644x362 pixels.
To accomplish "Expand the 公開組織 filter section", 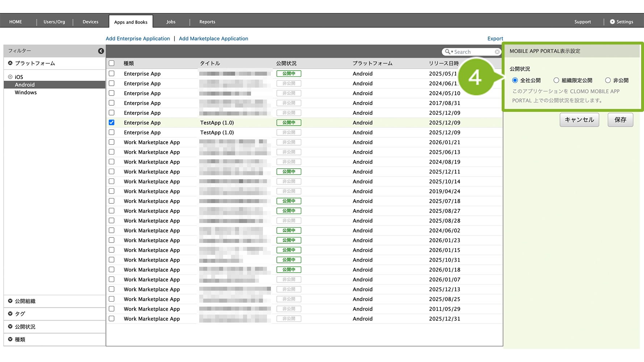I will (x=11, y=301).
